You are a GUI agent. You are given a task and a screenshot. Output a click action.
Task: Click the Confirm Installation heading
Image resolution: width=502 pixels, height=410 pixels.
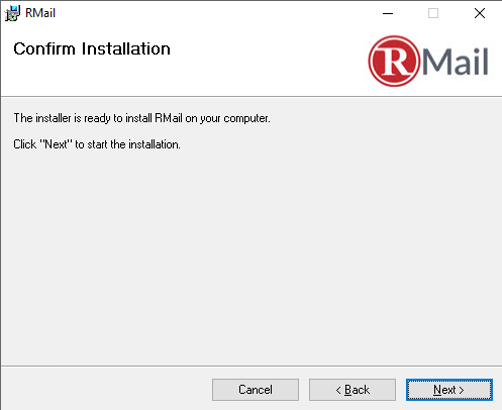coord(92,49)
